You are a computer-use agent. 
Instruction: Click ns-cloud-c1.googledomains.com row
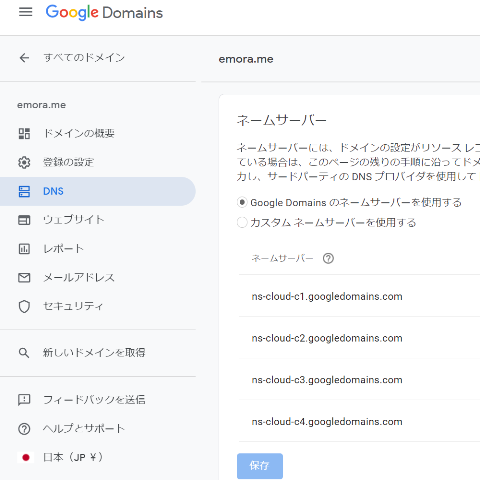click(359, 296)
